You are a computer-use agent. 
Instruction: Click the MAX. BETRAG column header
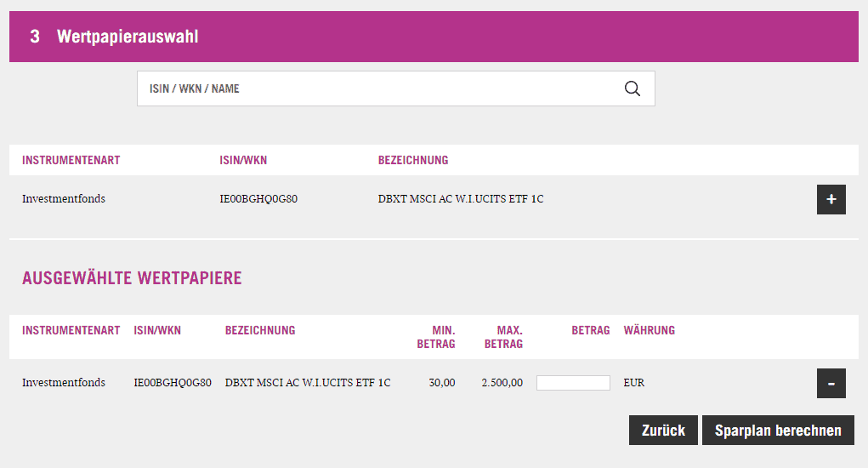point(503,337)
